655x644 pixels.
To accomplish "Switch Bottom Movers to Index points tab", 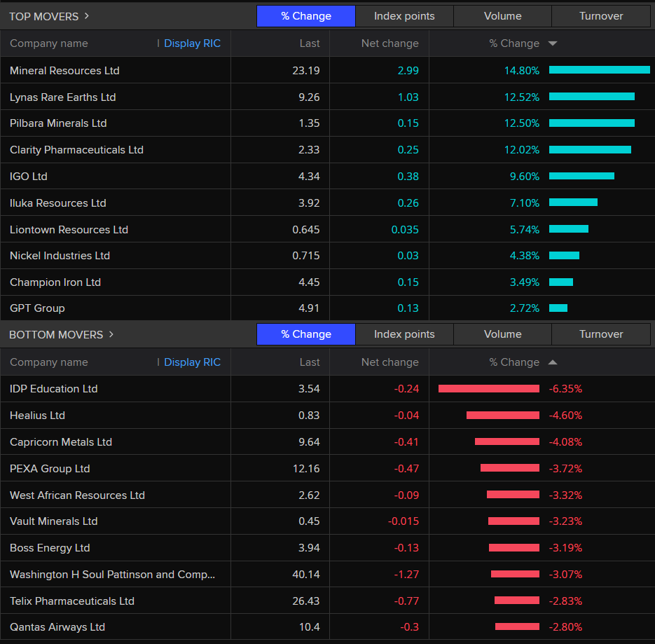I will (404, 334).
